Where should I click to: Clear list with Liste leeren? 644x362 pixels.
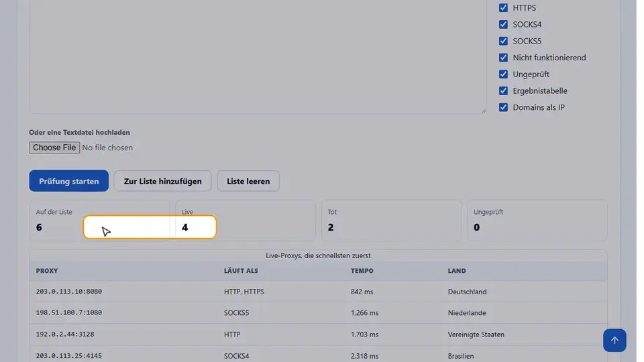(x=248, y=181)
